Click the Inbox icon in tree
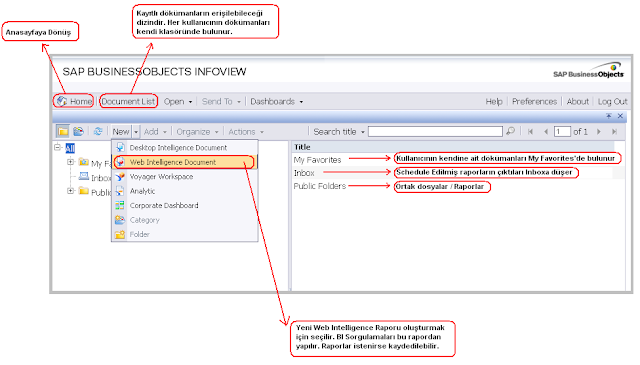 [84, 176]
